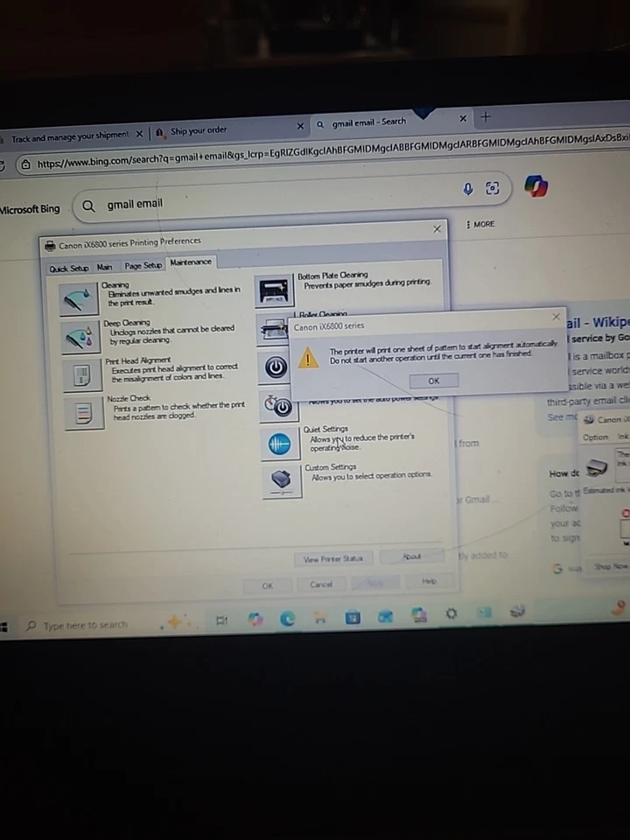Click the magnifier icon in Bing search box
Viewport: 630px width, 840px height.
[88, 206]
